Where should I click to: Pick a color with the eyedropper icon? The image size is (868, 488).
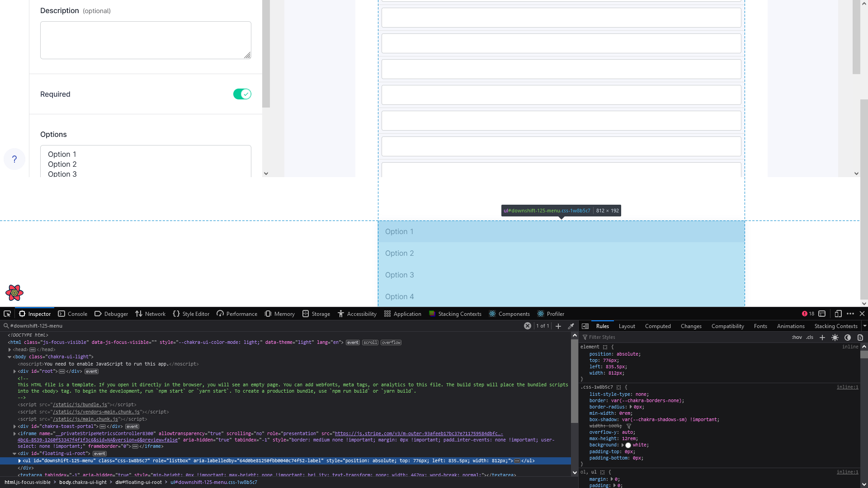tap(571, 326)
